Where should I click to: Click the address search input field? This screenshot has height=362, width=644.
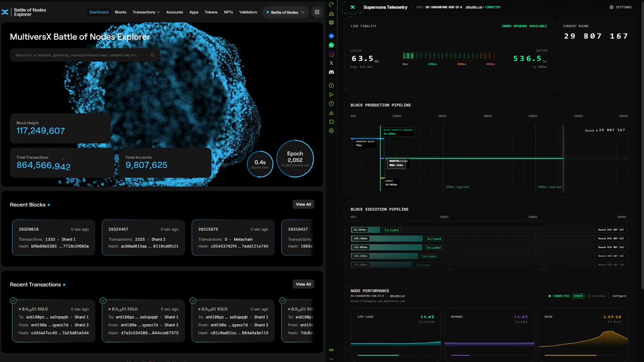[x=85, y=55]
